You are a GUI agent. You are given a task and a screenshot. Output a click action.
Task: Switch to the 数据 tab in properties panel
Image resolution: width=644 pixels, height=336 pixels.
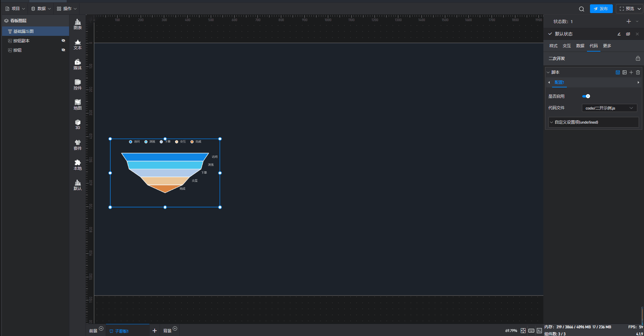[x=580, y=46]
